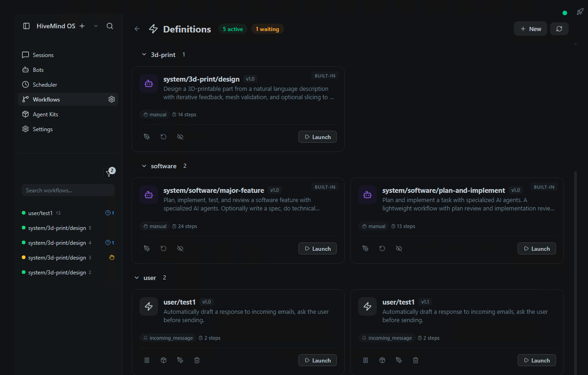This screenshot has width=588, height=375.
Task: Switch to the Scheduler section
Action: point(44,84)
